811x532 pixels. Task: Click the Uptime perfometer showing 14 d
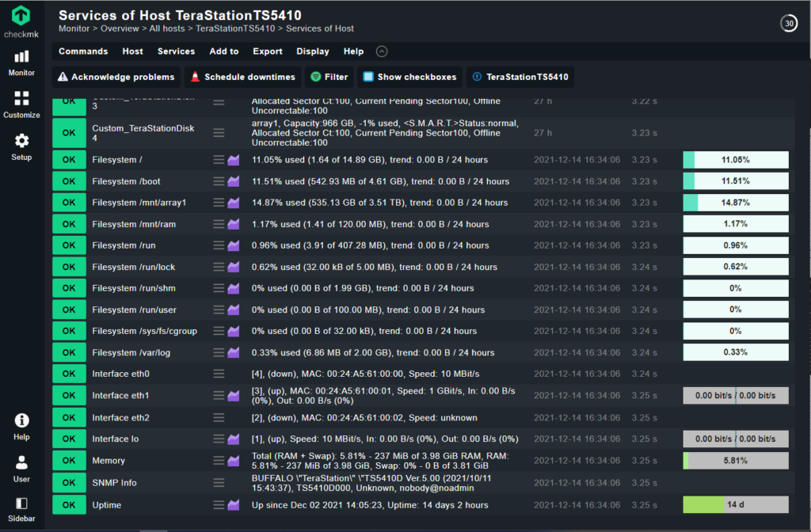[x=736, y=504]
